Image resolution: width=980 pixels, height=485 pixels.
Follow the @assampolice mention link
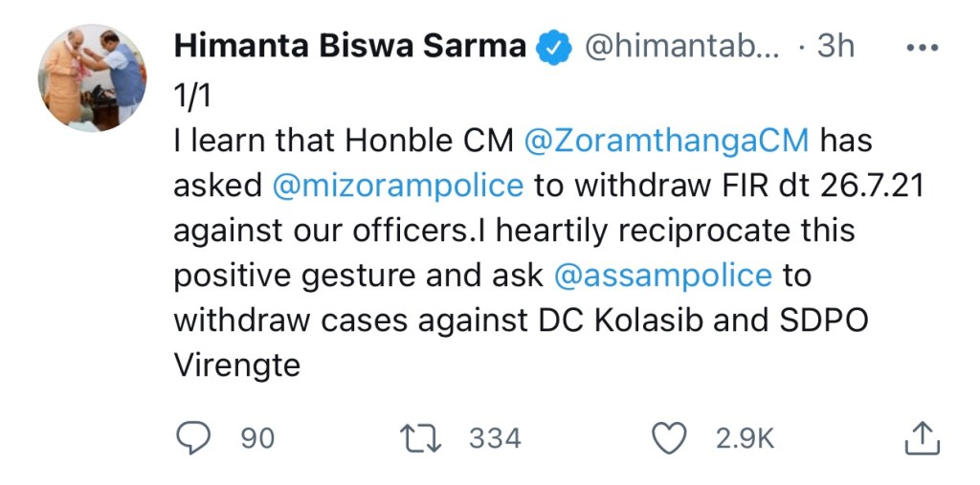662,276
